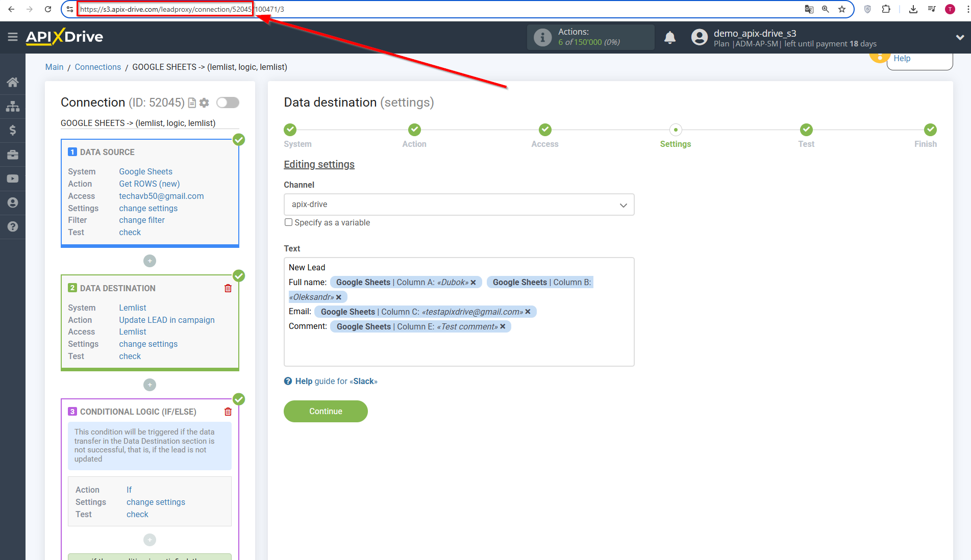Click check in the Data Source block

[x=130, y=232]
